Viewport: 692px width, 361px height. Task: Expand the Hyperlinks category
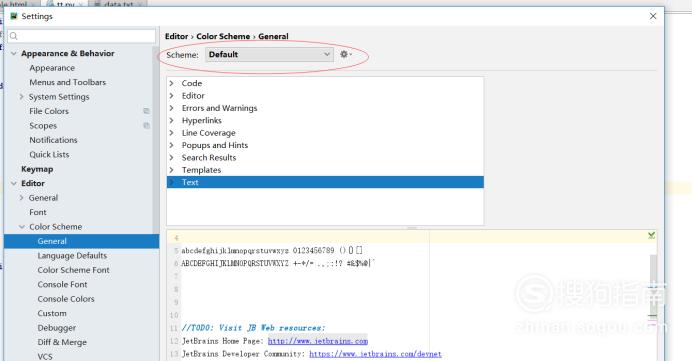pyautogui.click(x=172, y=120)
